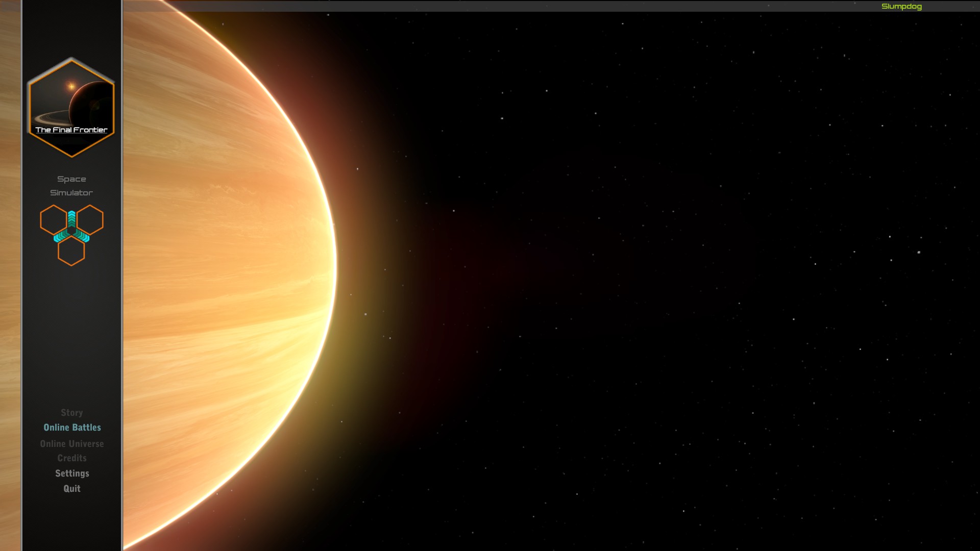Select the top-left hexagon of the sidebar emblem
980x551 pixels.
coord(53,220)
